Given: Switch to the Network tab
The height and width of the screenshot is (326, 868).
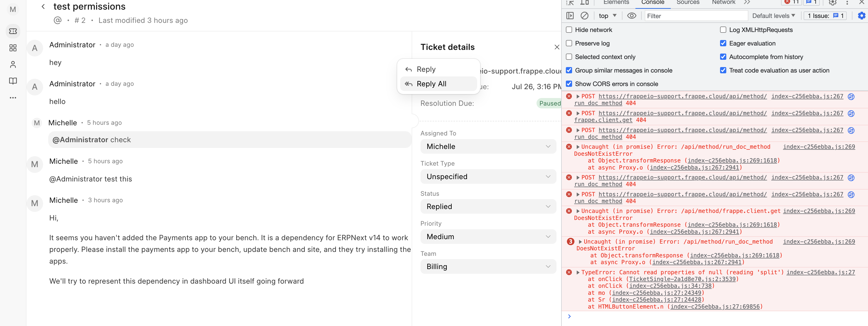Looking at the screenshot, I should point(723,2).
